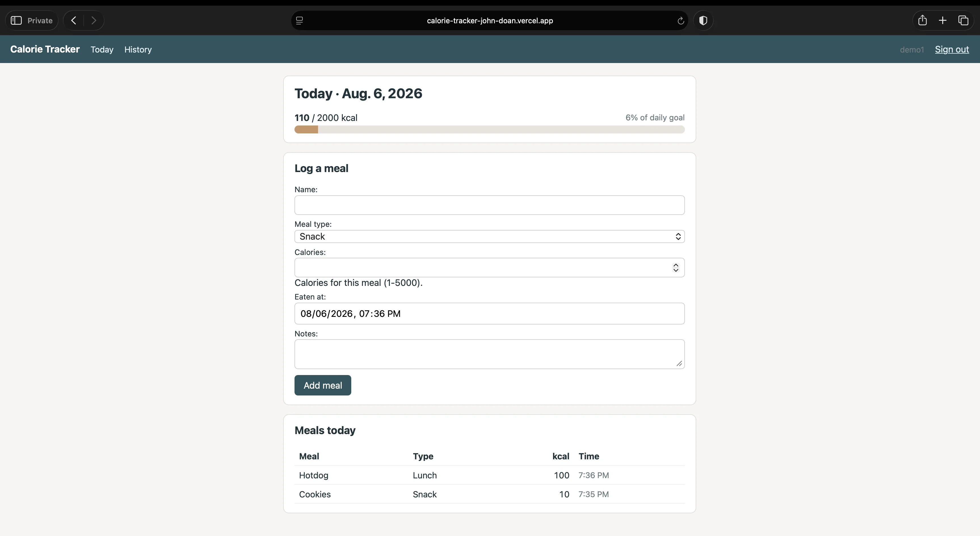This screenshot has height=536, width=980.
Task: Click the Private browsing label
Action: tap(40, 20)
